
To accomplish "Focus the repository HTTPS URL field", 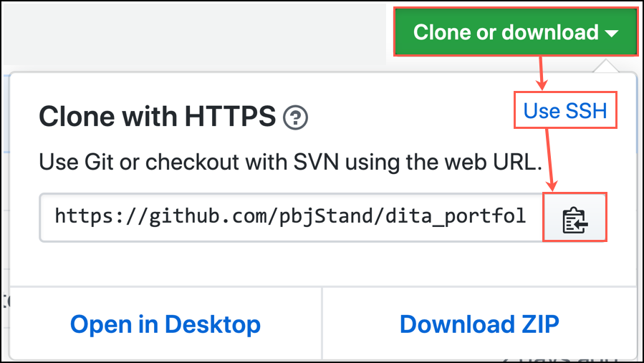I will (x=290, y=216).
